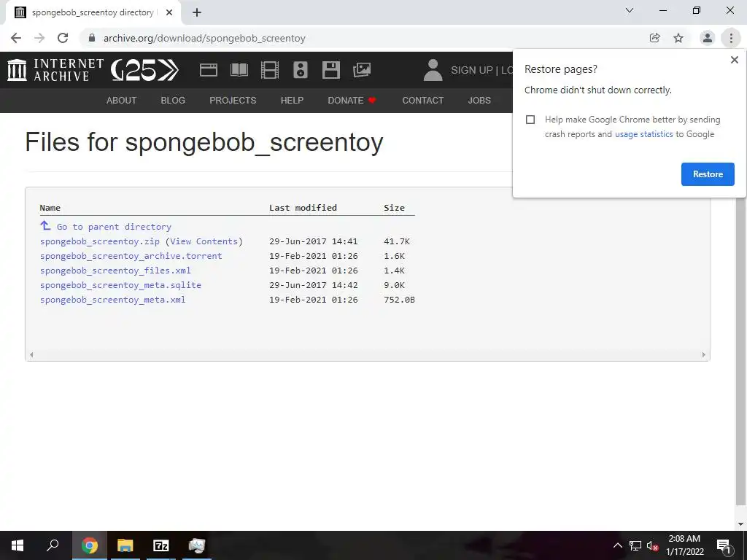
Task: Dismiss the Restore pages popup
Action: point(734,60)
